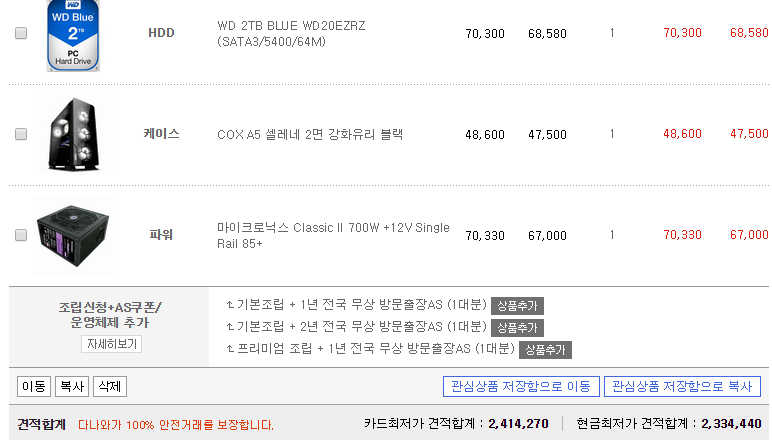
Task: Click 관심상품 저장함으로 복사 button
Action: pyautogui.click(x=682, y=386)
